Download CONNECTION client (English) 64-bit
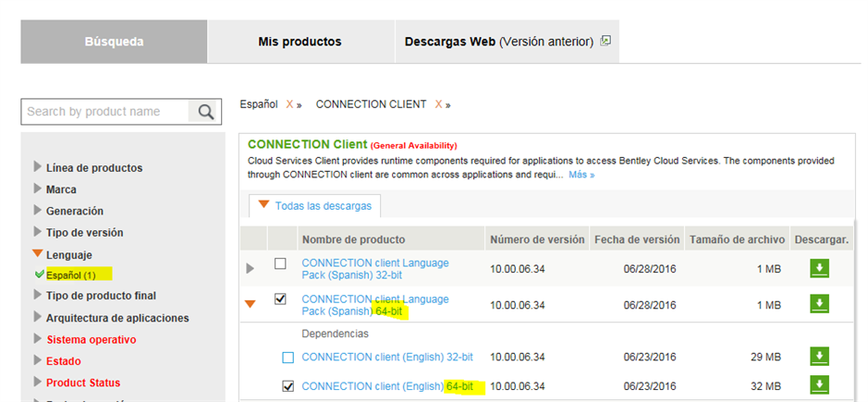868x402 pixels. pos(819,384)
